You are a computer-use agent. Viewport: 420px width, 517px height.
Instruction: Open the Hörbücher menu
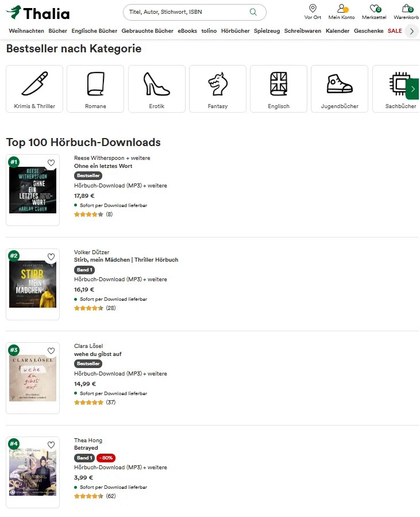pos(236,31)
